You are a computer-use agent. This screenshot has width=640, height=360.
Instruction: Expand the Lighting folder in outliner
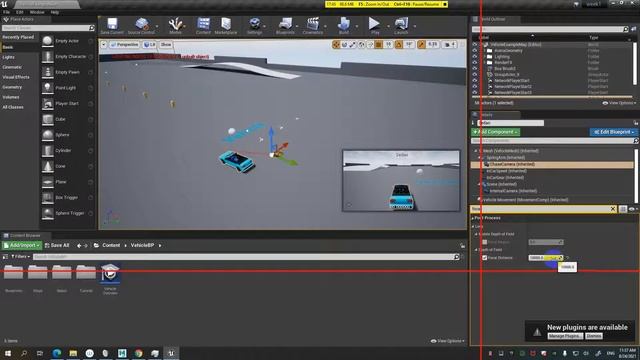click(x=484, y=57)
